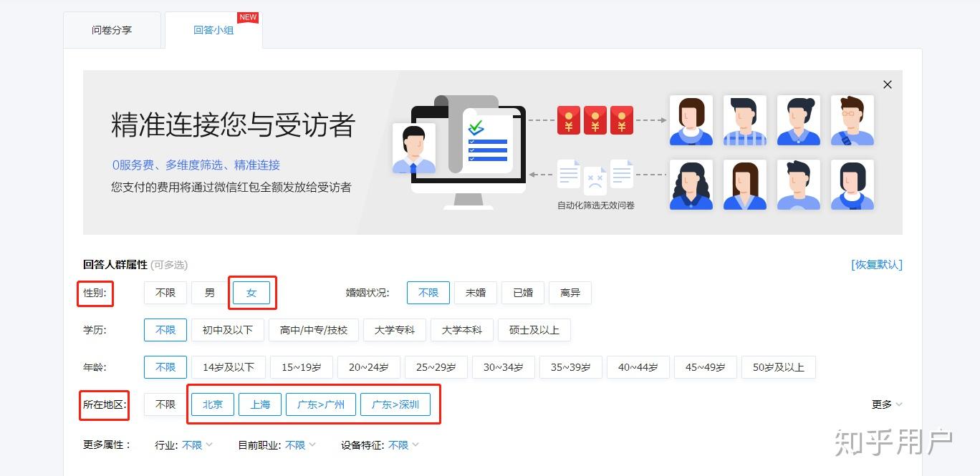Close the banner with the X icon

coord(888,84)
